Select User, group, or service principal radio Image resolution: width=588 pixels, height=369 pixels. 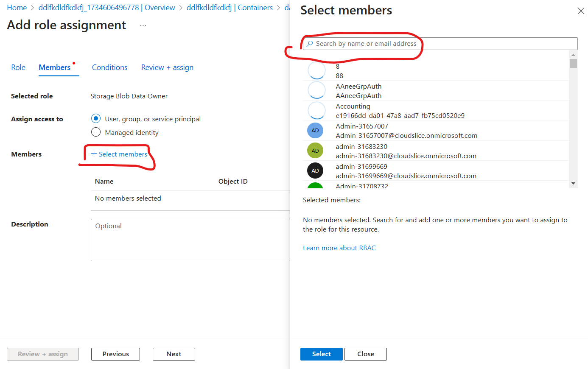96,119
